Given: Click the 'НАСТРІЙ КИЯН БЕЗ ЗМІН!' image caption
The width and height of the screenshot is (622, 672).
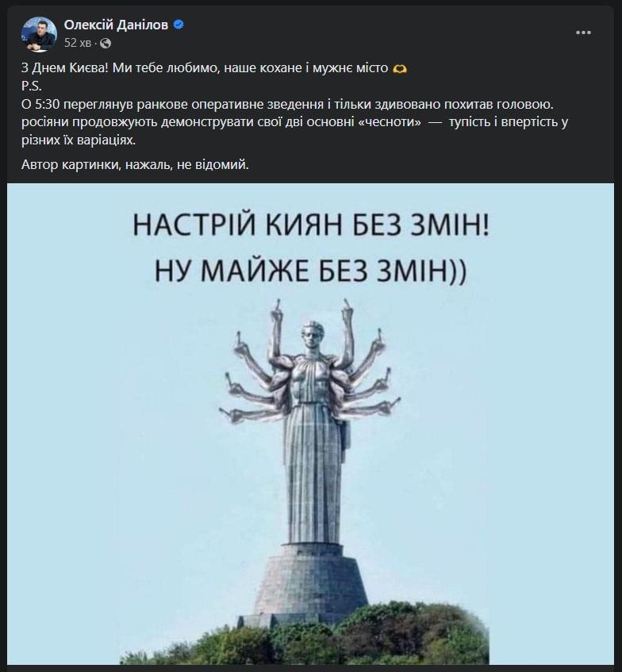Looking at the screenshot, I should click(311, 225).
